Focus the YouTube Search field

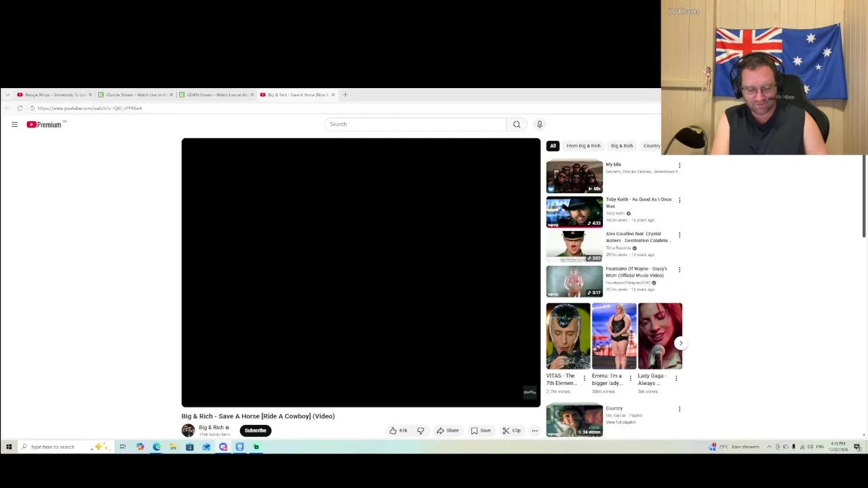point(415,124)
